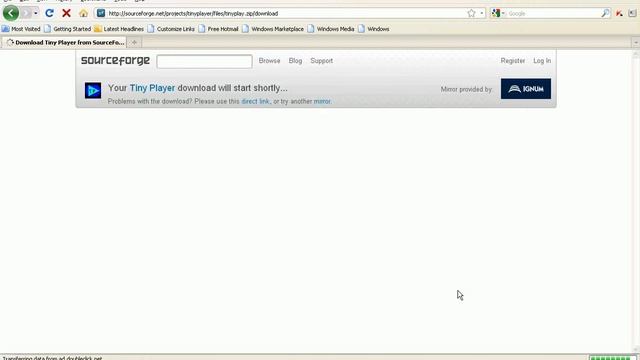Click the IGNUM mirror logo

pos(526,89)
